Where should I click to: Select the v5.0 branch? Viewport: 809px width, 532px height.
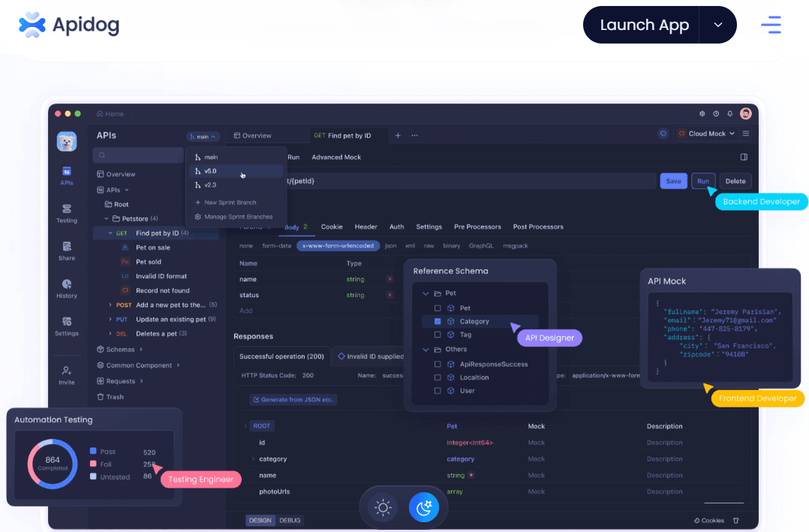point(236,171)
